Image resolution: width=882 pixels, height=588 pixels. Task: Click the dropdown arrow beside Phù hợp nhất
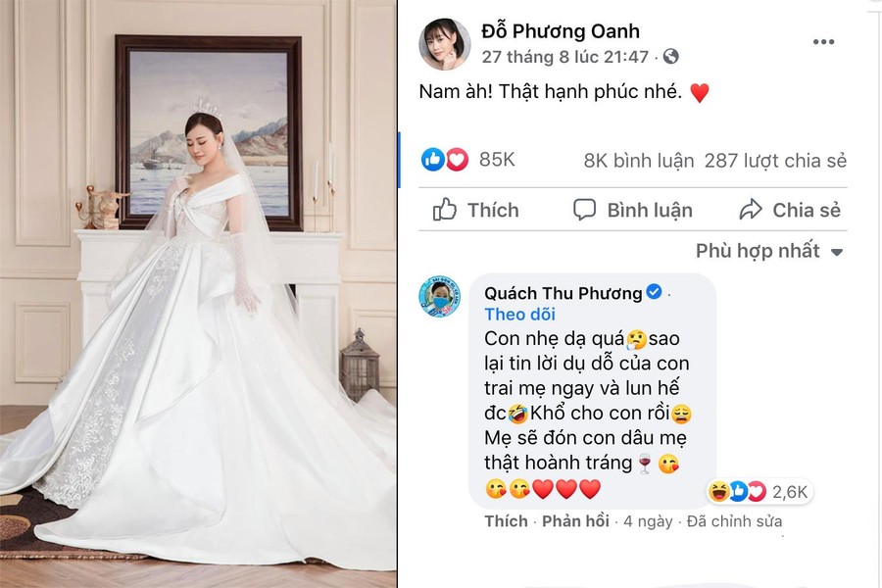click(x=837, y=252)
